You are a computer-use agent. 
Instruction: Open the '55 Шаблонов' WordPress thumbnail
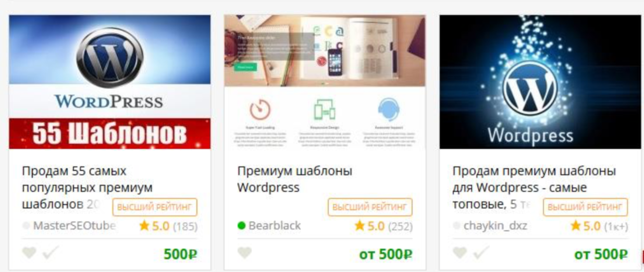[110, 82]
